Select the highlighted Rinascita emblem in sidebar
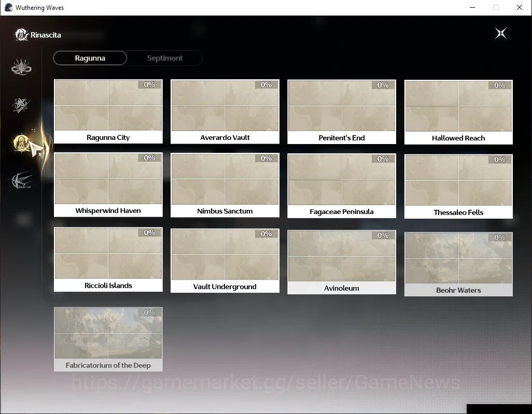The image size is (532, 414). [21, 142]
